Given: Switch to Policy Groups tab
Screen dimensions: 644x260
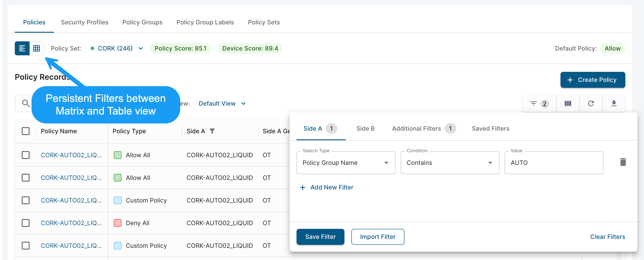Looking at the screenshot, I should 142,22.
